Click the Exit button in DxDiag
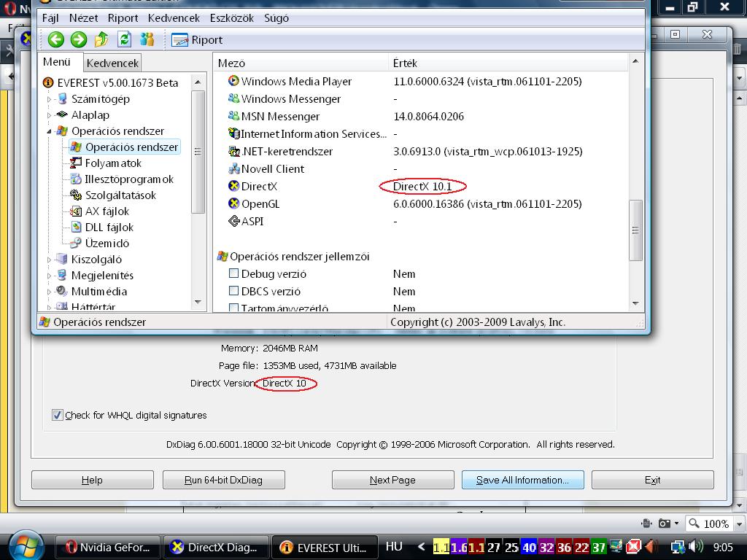Image resolution: width=747 pixels, height=560 pixels. pyautogui.click(x=653, y=480)
